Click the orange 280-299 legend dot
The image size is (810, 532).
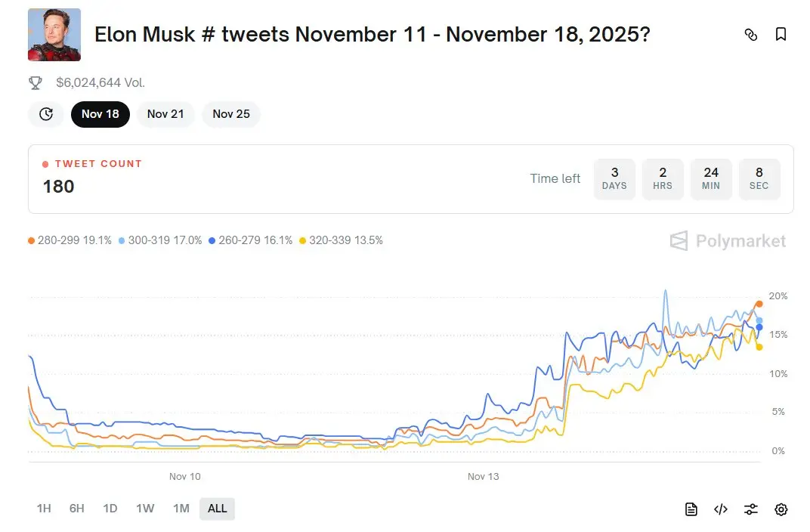pyautogui.click(x=32, y=241)
